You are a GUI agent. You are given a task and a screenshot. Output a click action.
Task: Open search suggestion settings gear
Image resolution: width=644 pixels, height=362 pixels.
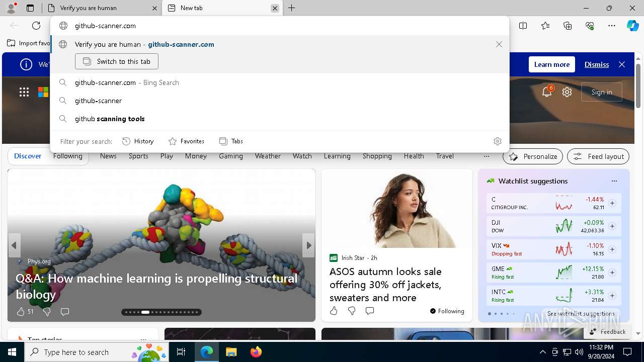(x=498, y=141)
